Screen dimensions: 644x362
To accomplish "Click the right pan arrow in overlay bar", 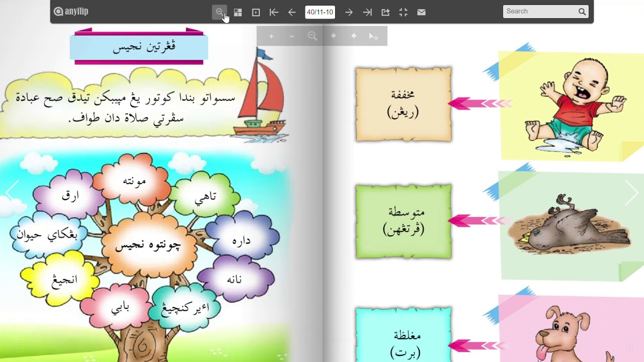I will click(354, 36).
